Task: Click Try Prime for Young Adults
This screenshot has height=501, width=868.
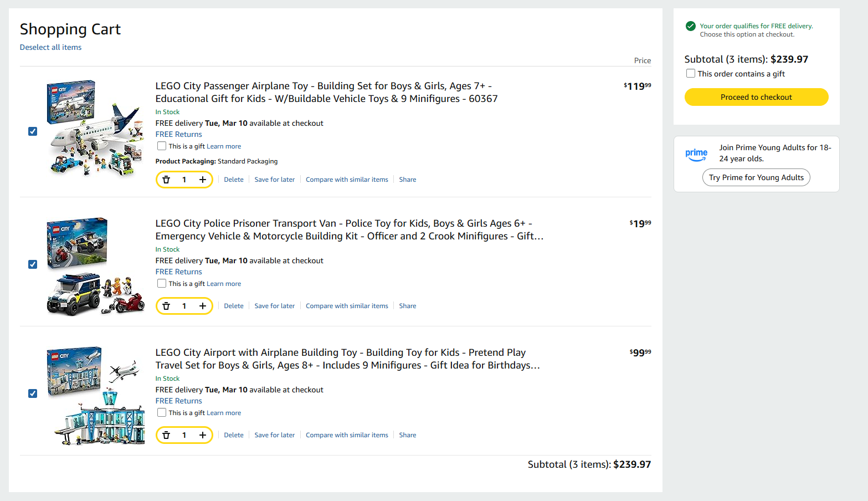Action: [x=756, y=177]
